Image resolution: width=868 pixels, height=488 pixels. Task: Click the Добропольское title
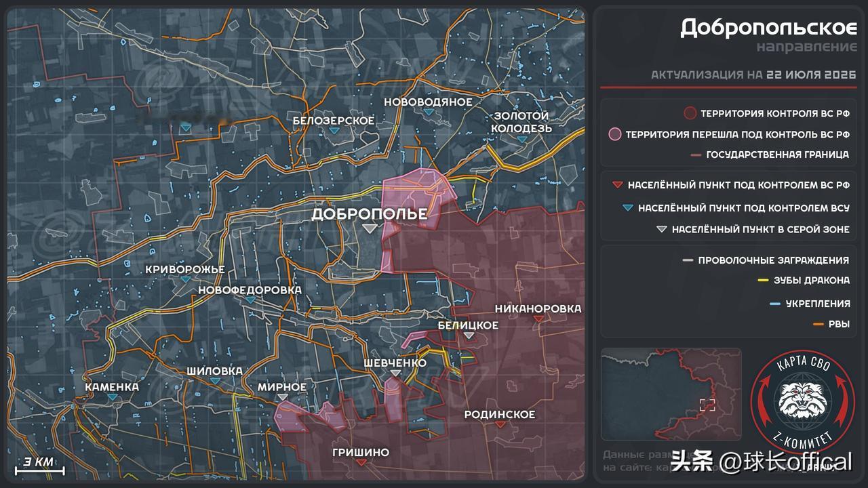tap(769, 28)
